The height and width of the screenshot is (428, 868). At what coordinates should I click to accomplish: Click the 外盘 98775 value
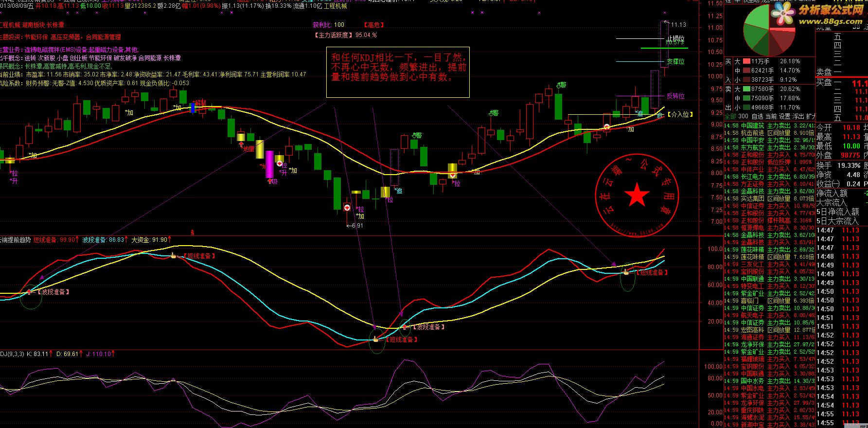pyautogui.click(x=850, y=155)
